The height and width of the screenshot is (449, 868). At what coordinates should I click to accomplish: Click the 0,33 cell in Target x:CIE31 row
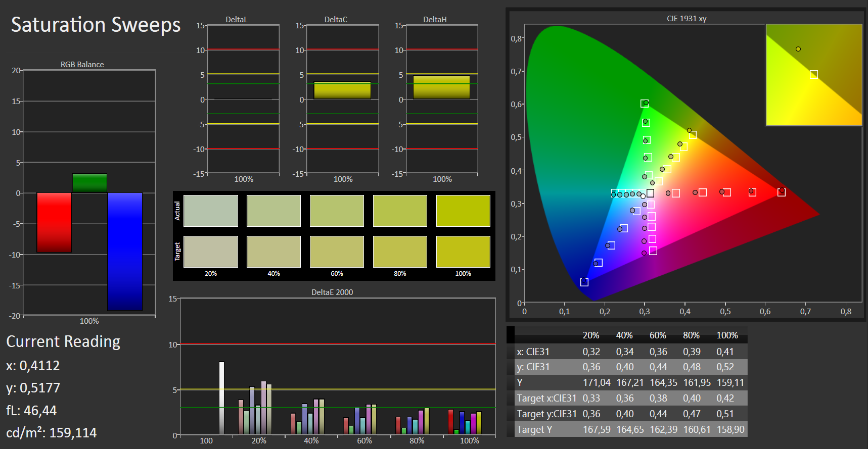click(591, 398)
